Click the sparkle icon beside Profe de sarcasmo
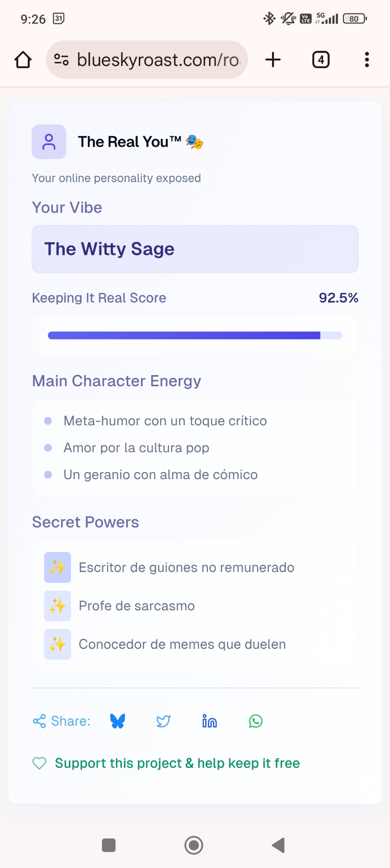 click(57, 606)
